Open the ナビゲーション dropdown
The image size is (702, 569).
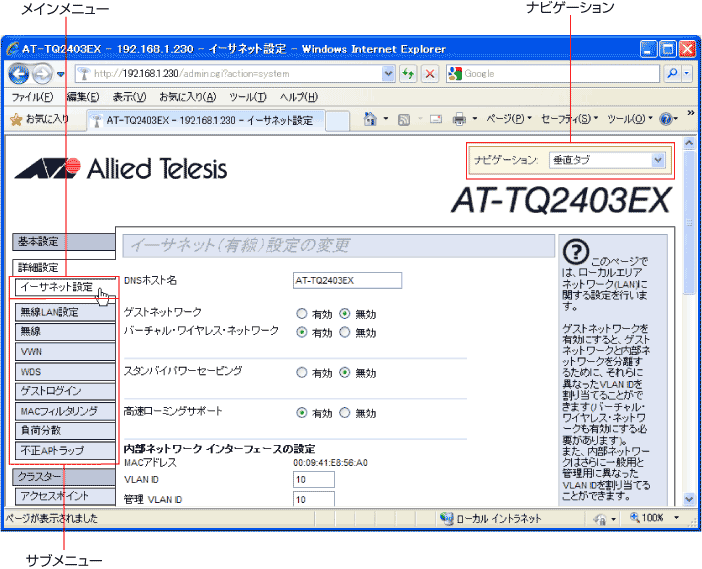tap(608, 160)
